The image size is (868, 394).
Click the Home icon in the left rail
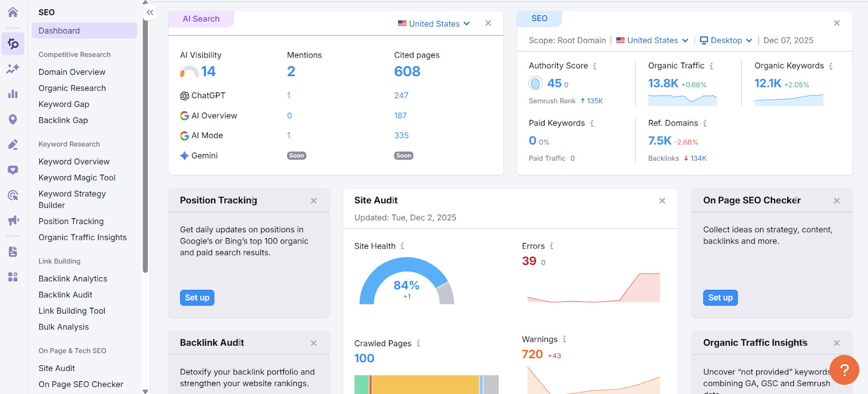tap(13, 12)
